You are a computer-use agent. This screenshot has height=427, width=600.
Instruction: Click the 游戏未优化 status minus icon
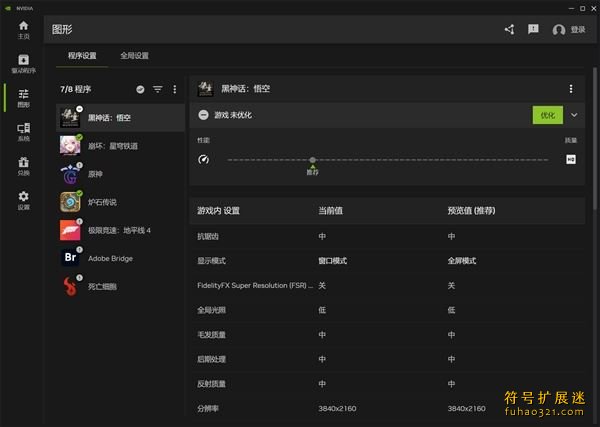click(204, 115)
